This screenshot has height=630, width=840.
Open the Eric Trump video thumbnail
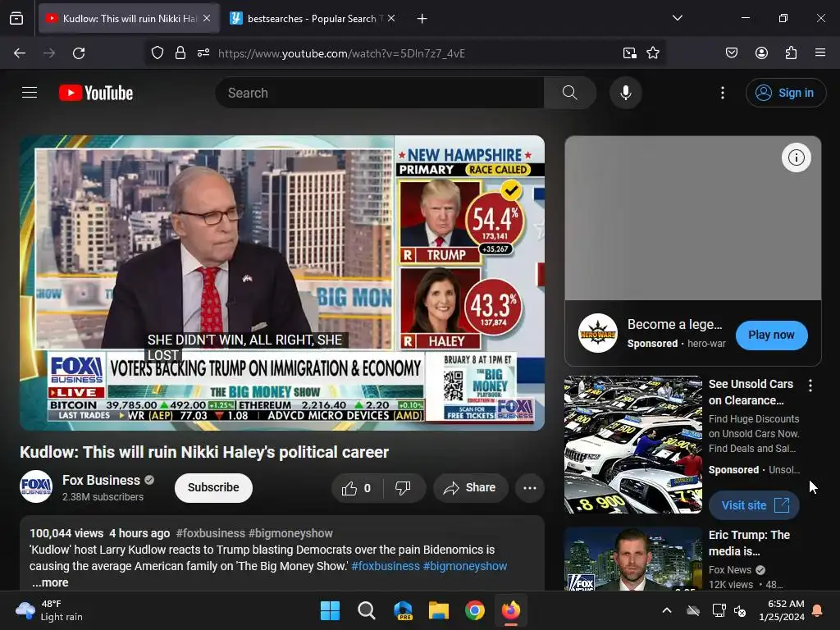[633, 559]
